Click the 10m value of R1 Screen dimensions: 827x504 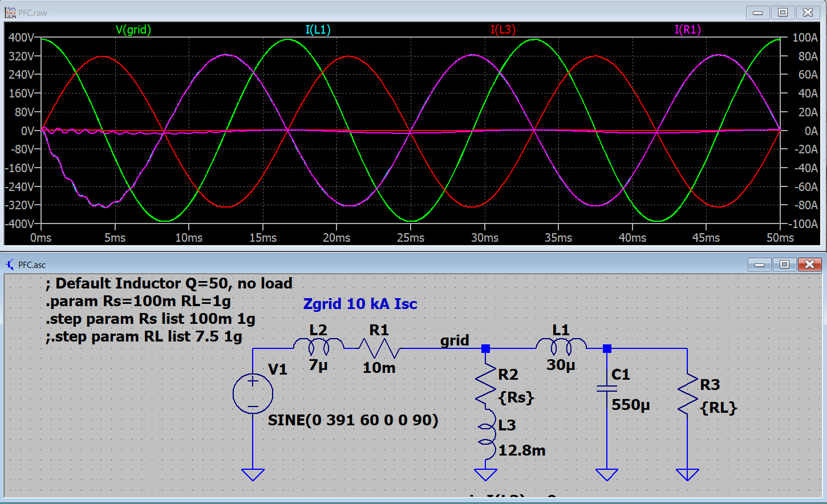tap(379, 368)
